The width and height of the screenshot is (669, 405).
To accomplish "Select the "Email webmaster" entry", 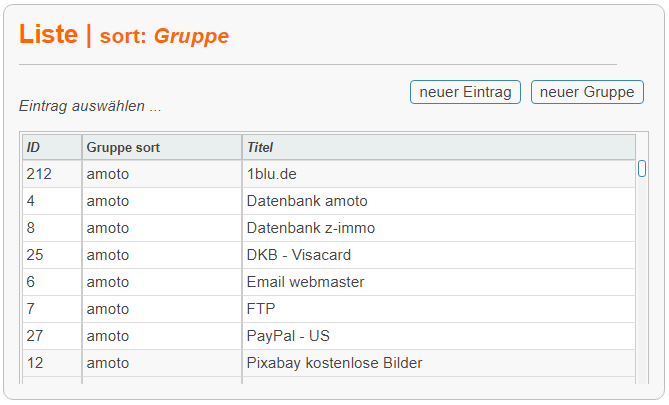I will click(x=305, y=282).
